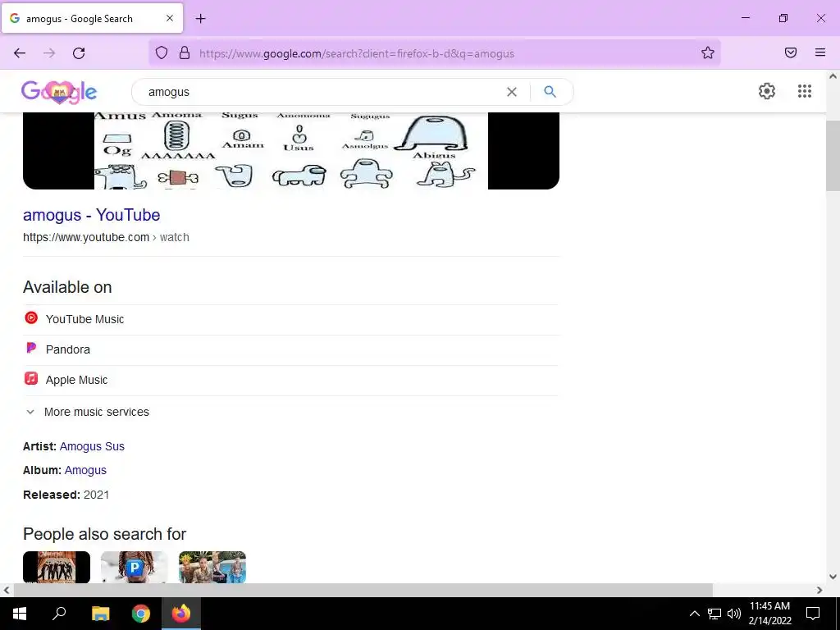840x630 pixels.
Task: Click the horizontal scroll right arrow
Action: point(819,590)
